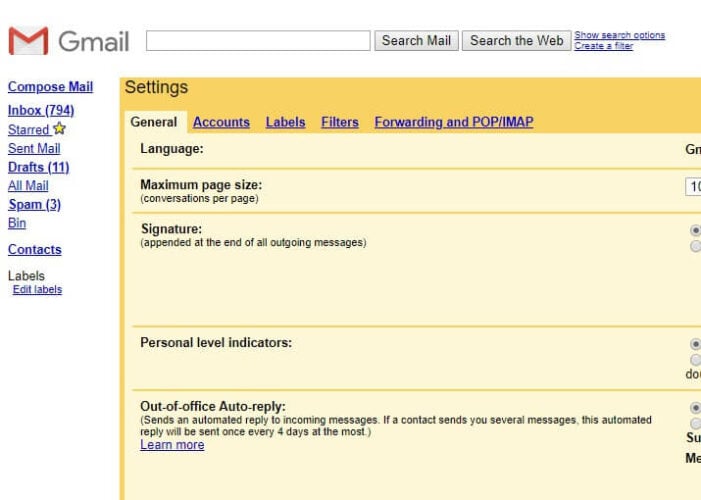Click the yellow star icon beside Starred

click(59, 129)
